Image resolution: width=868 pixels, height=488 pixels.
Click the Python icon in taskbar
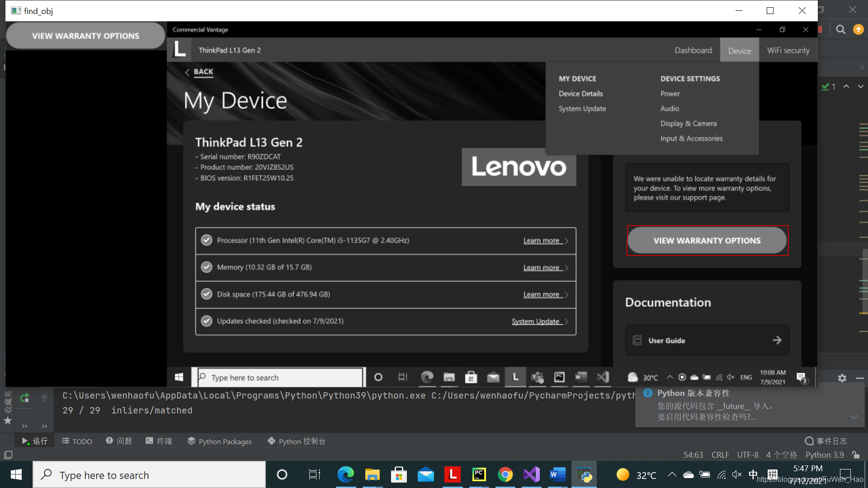pyautogui.click(x=584, y=474)
